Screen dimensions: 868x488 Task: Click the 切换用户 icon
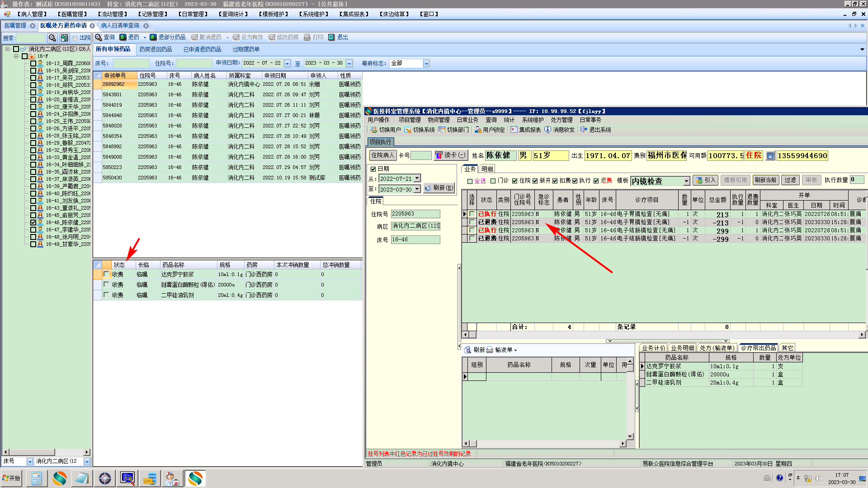click(x=374, y=130)
